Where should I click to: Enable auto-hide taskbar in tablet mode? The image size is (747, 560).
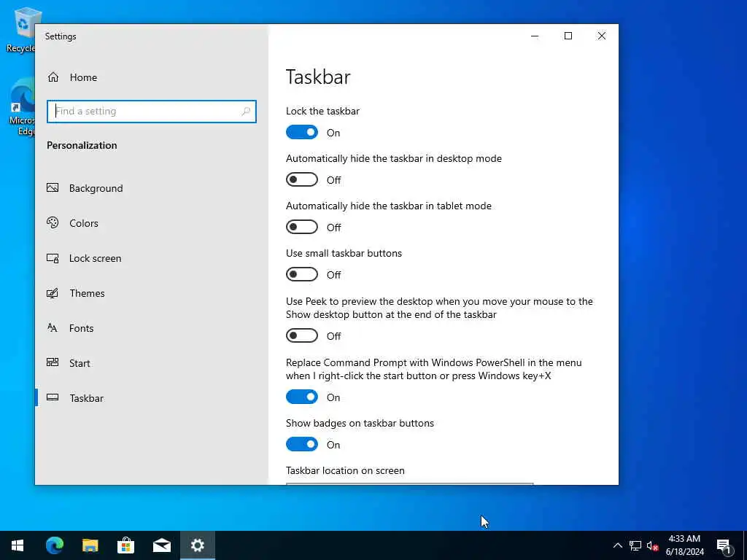pos(302,227)
